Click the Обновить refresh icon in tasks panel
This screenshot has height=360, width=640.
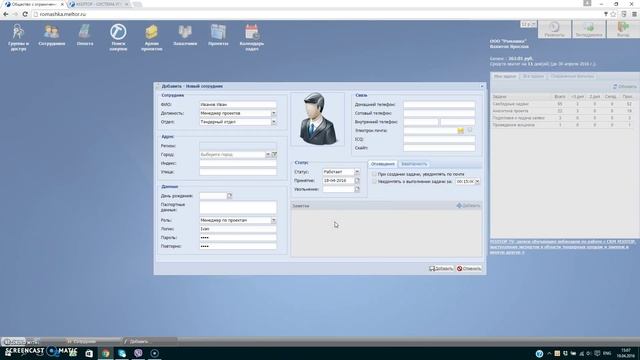624,87
